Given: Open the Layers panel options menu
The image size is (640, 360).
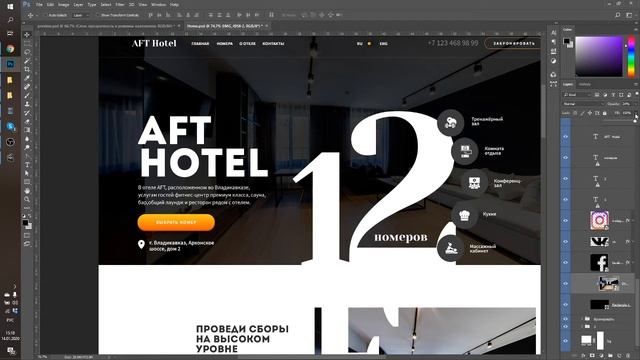Looking at the screenshot, I should tap(636, 84).
